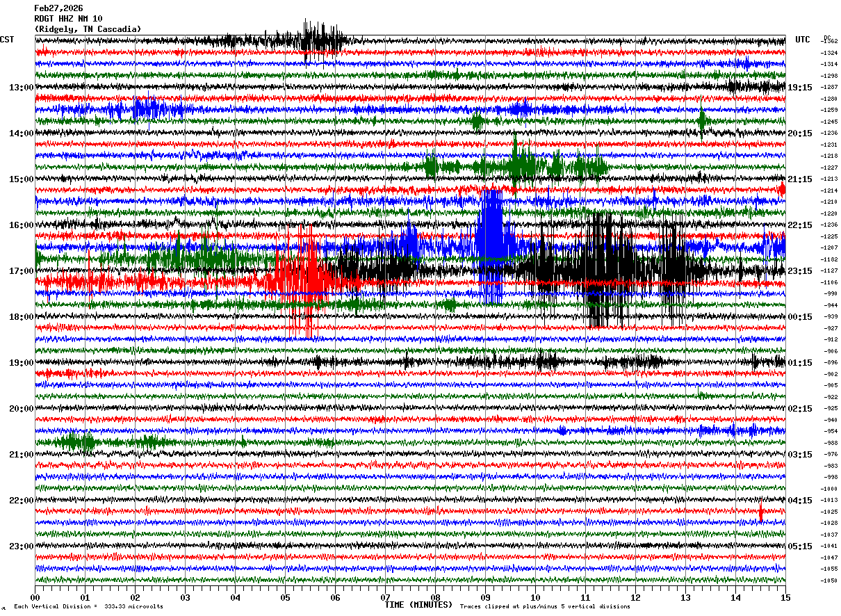Click the 333.33 microvolts vertical division note
The height and width of the screenshot is (616, 841).
click(89, 606)
